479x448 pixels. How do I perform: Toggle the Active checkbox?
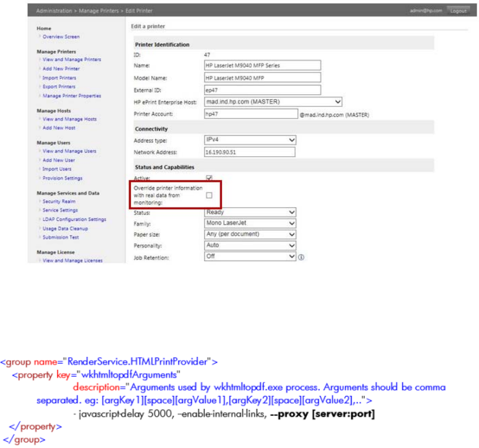(209, 178)
